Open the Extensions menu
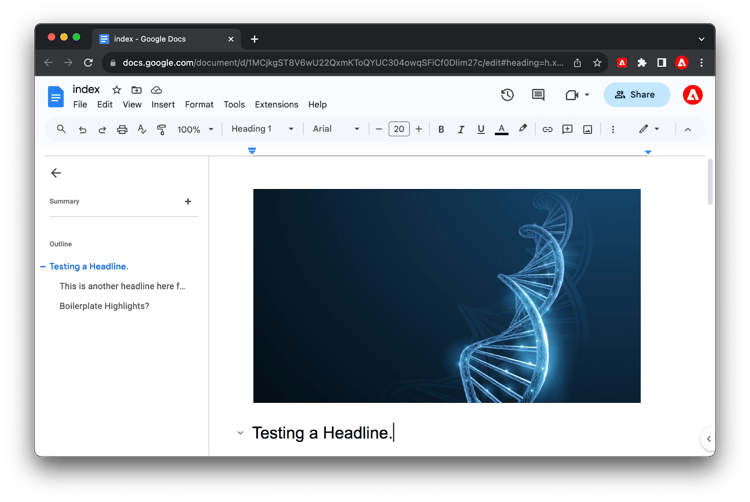This screenshot has height=502, width=750. pos(276,104)
